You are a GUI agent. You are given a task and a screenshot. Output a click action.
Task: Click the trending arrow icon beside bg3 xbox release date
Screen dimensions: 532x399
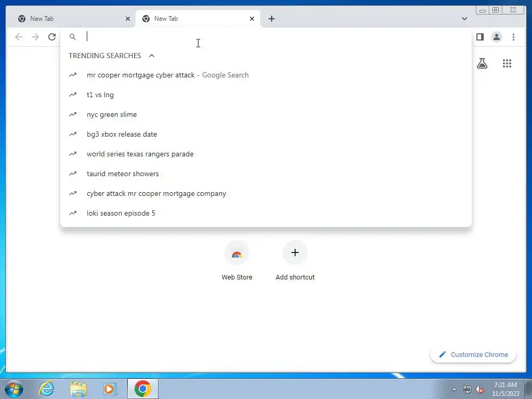pyautogui.click(x=73, y=134)
